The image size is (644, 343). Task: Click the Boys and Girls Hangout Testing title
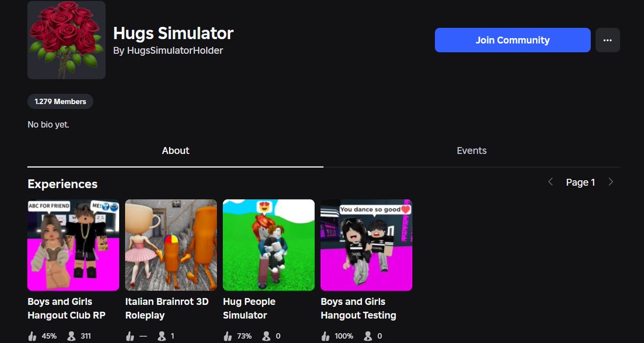pyautogui.click(x=358, y=309)
